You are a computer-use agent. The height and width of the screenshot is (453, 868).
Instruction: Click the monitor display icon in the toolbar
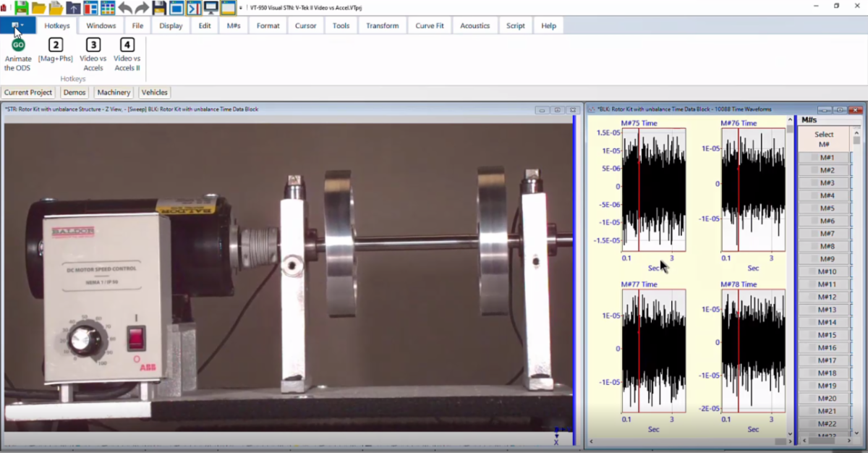tap(210, 9)
